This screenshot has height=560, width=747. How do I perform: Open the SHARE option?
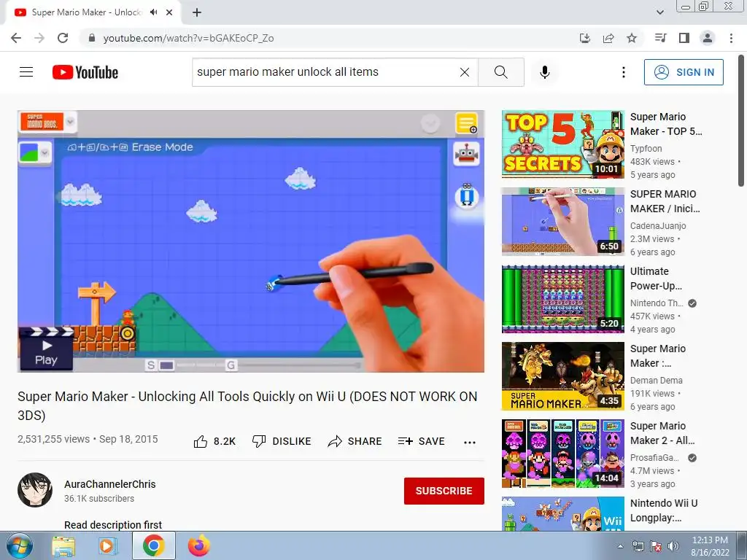355,441
